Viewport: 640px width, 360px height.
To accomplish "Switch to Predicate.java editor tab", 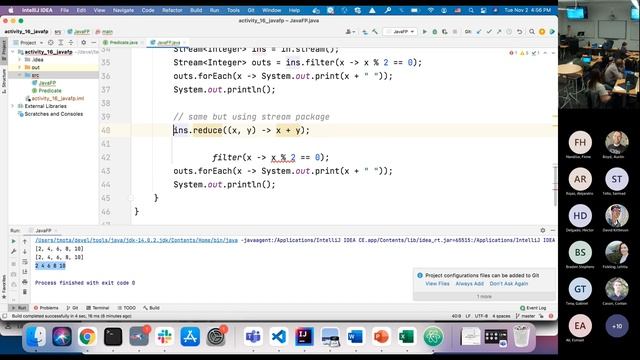I will (123, 42).
